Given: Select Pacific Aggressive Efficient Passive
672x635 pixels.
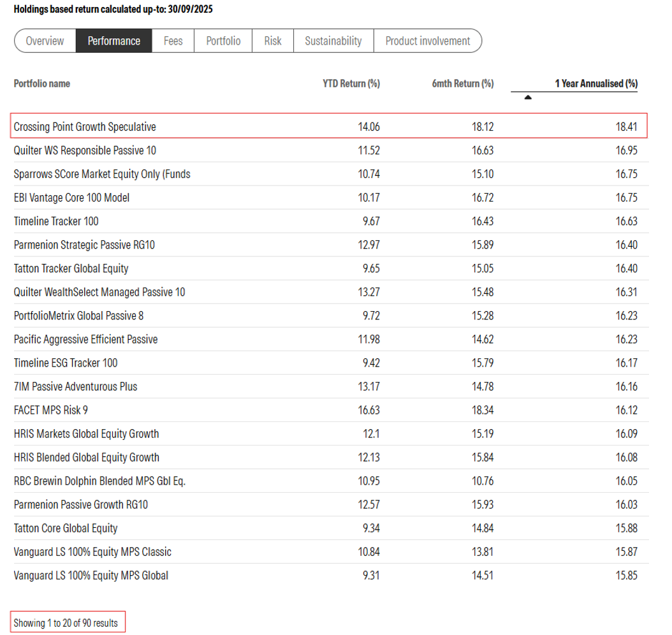Looking at the screenshot, I should coord(85,339).
